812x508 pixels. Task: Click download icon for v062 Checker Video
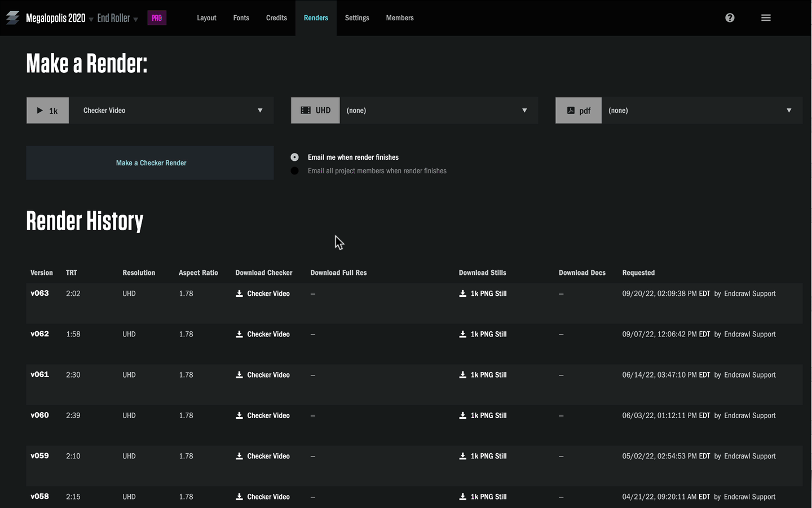(x=239, y=334)
